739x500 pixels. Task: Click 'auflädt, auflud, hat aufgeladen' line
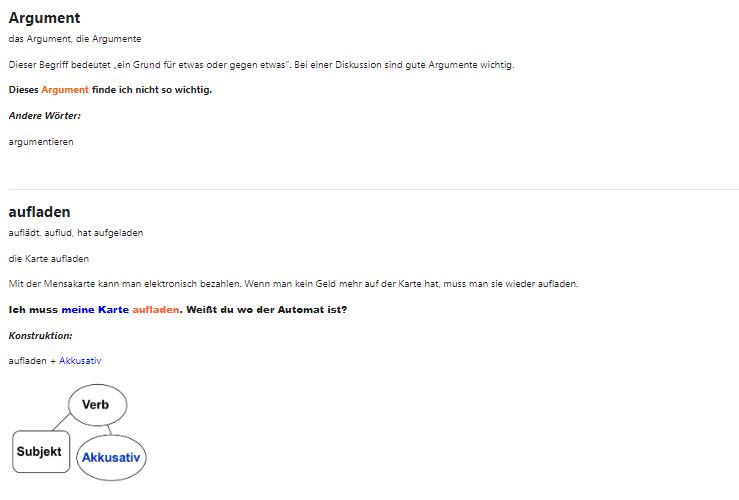click(x=76, y=233)
